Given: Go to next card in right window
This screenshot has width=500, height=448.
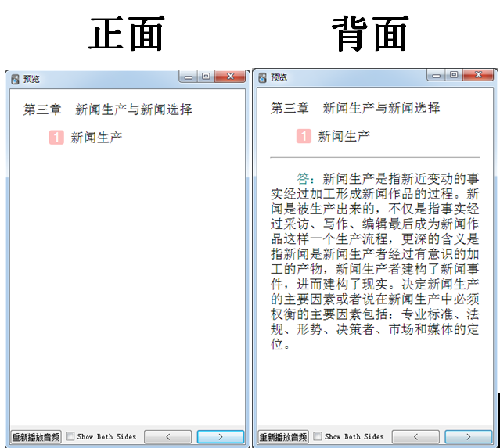Looking at the screenshot, I should point(468,437).
